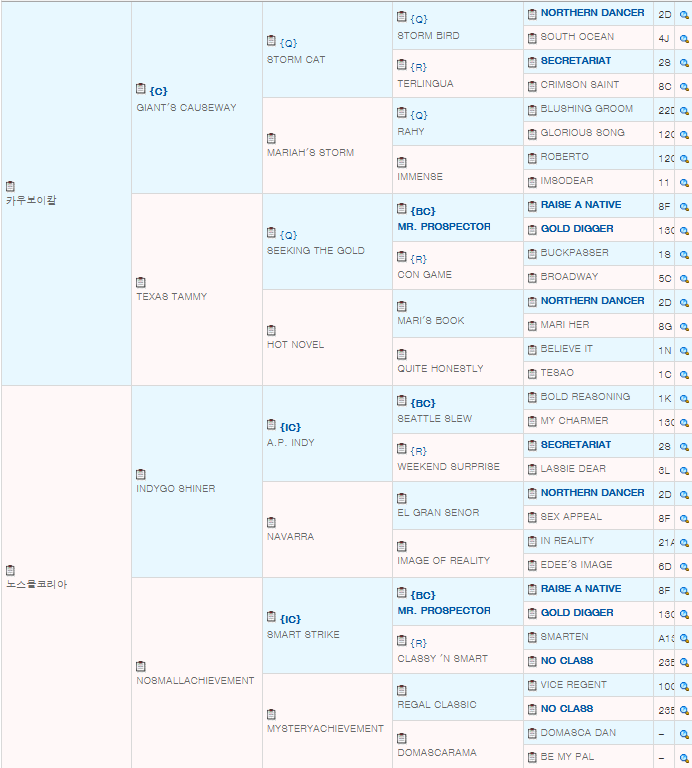Click the {IC} tag above A.P. INDY
692x768 pixels.
pyautogui.click(x=290, y=427)
